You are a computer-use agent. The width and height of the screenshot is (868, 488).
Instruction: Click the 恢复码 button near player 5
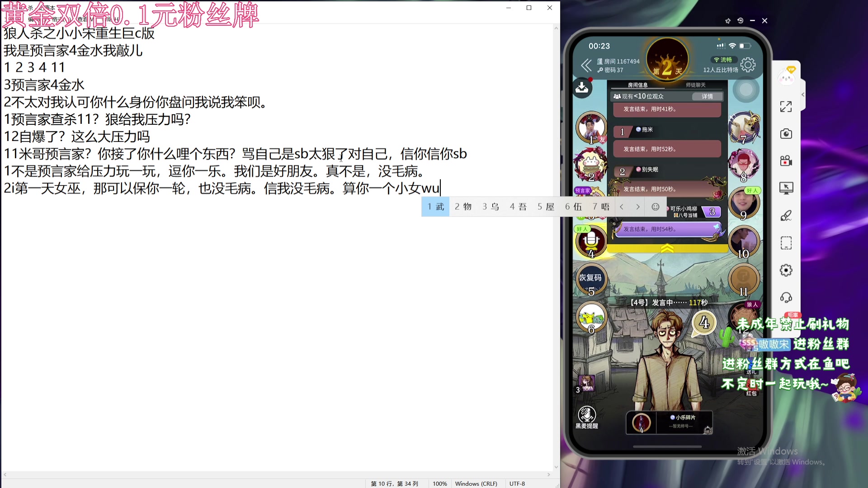click(590, 277)
